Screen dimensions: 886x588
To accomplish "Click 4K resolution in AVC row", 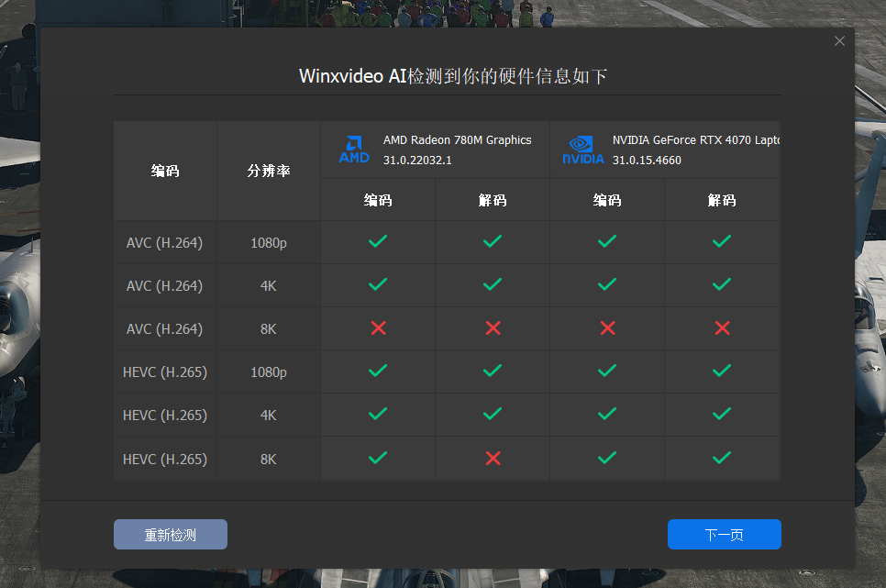I will pos(269,286).
